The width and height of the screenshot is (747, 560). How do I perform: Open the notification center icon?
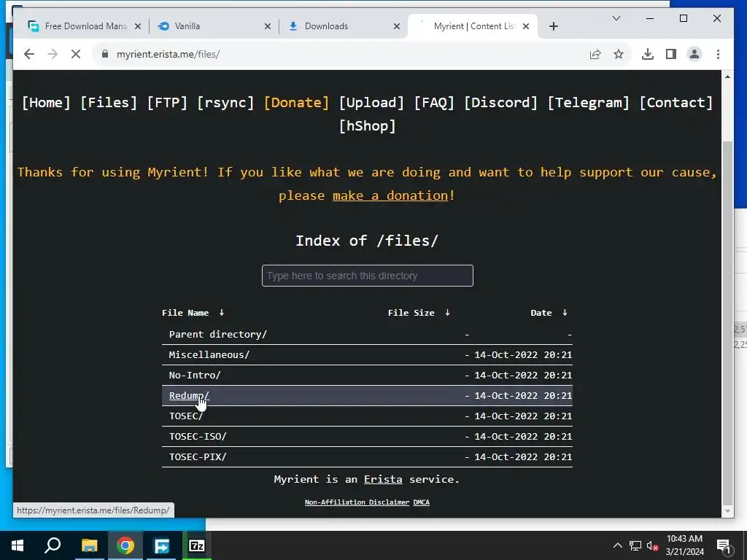coord(724,547)
